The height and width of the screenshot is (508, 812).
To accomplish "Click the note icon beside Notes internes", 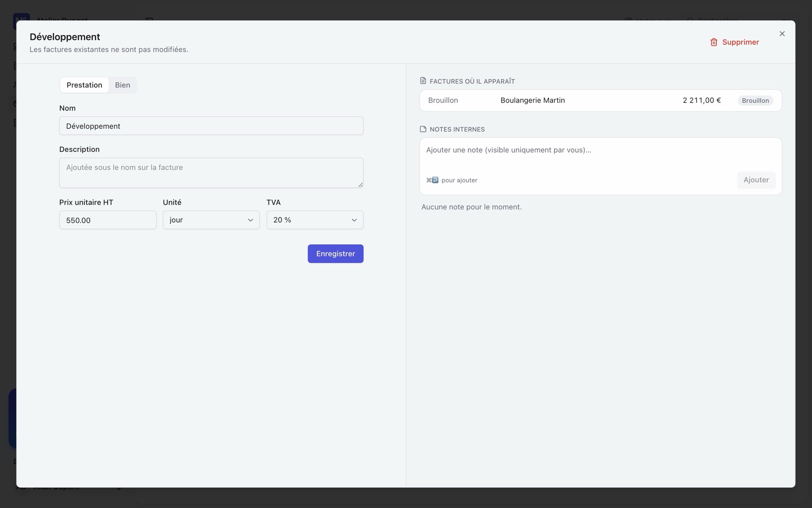I will 423,129.
